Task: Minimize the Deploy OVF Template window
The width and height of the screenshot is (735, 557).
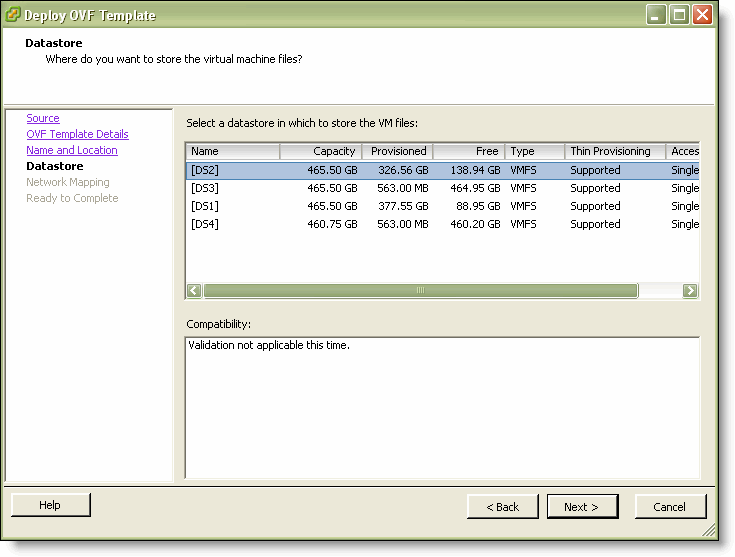Action: [656, 15]
